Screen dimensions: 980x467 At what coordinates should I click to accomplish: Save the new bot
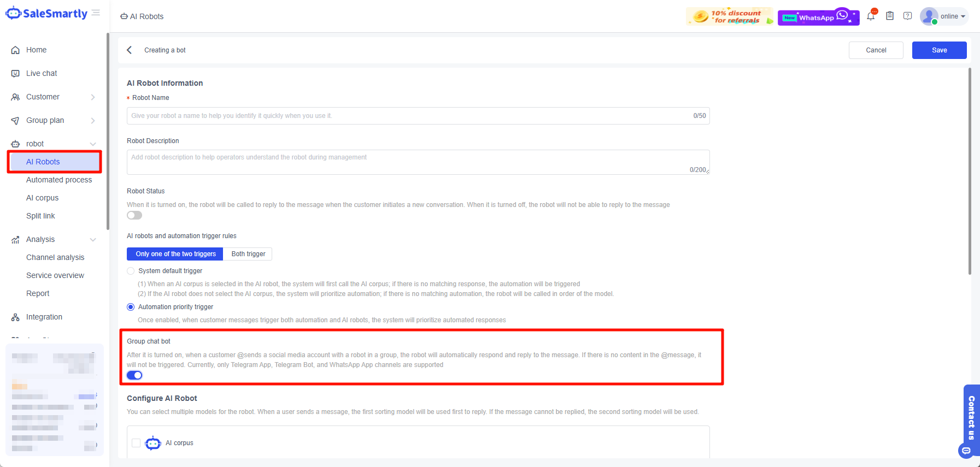pyautogui.click(x=940, y=50)
